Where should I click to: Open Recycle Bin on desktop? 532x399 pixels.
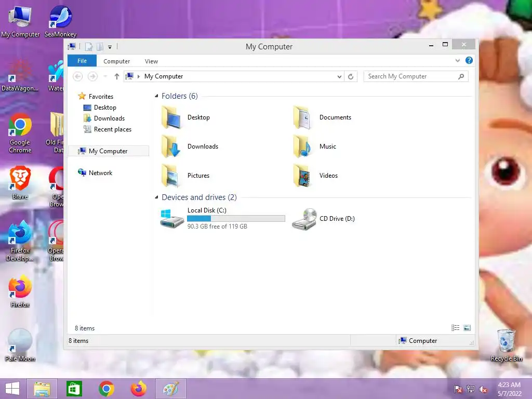(x=506, y=345)
